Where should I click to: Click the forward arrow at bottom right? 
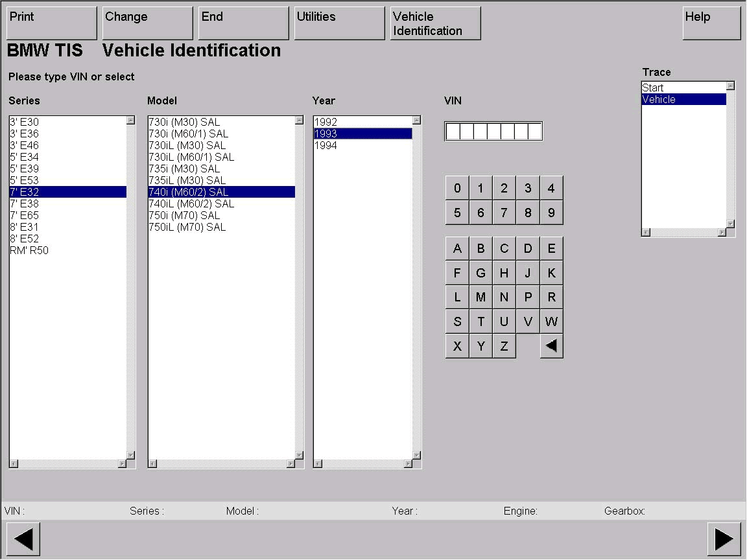coord(724,539)
